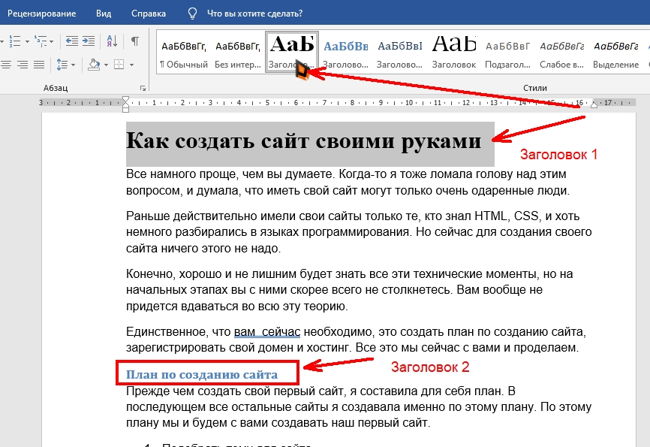The image size is (650, 447).
Task: Apply the 'Слабое в...' style
Action: coord(562,53)
